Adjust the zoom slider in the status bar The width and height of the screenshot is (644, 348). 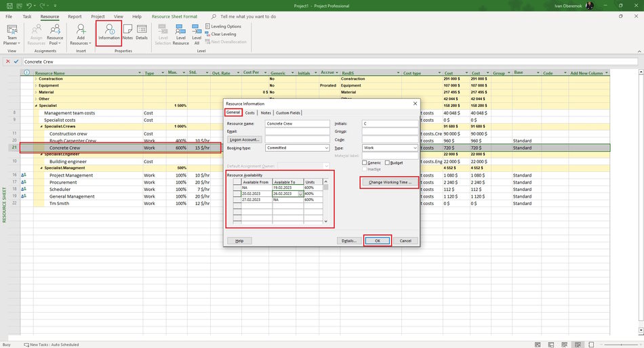[621, 345]
